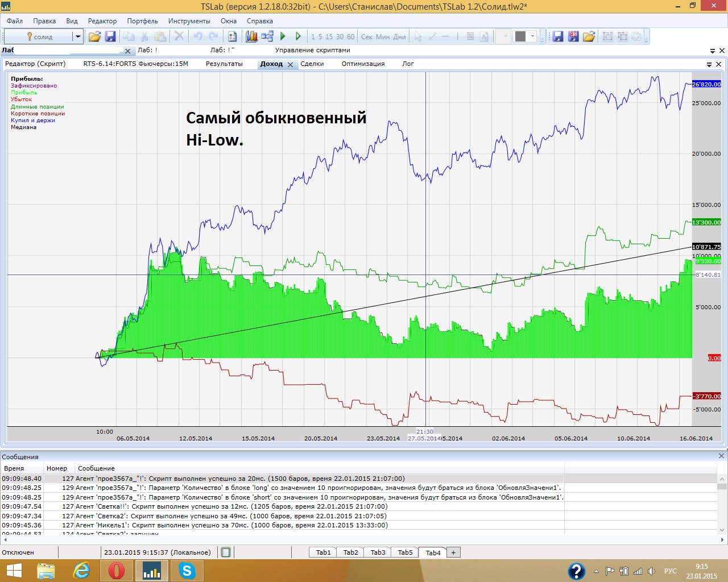Select the text label 'A' drawing tool
This screenshot has width=728, height=582.
(x=484, y=36)
